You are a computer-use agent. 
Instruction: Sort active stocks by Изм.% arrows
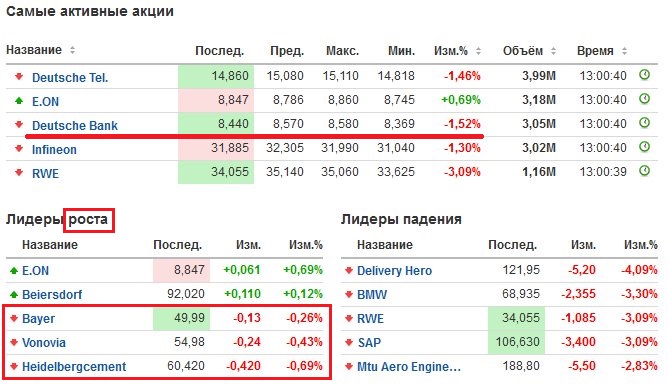[x=478, y=51]
